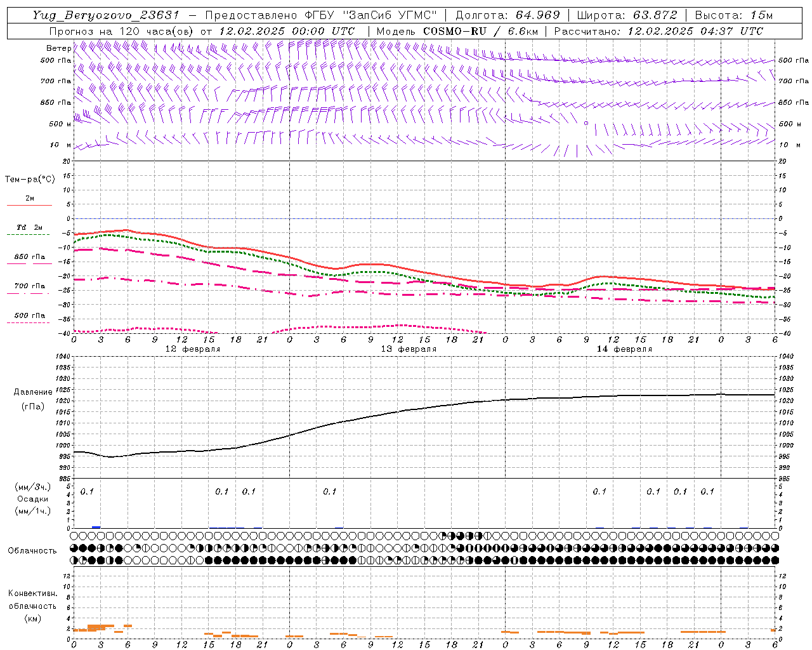The height and width of the screenshot is (650, 812).
Task: Click the Осадки precipitation label
Action: (33, 499)
